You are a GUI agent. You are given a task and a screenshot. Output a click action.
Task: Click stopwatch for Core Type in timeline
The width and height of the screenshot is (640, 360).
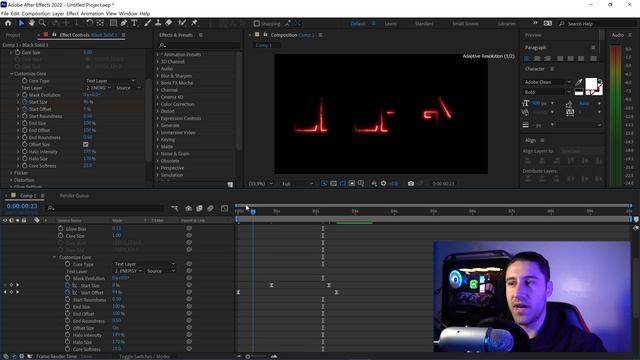point(68,264)
